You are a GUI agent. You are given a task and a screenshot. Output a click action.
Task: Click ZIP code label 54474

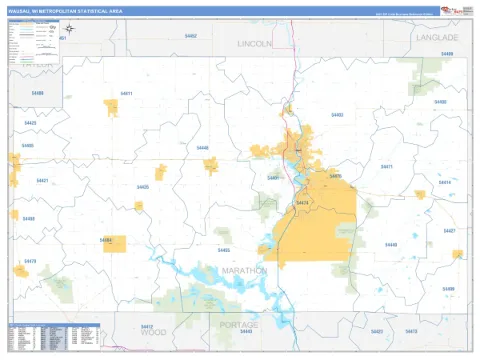(302, 203)
